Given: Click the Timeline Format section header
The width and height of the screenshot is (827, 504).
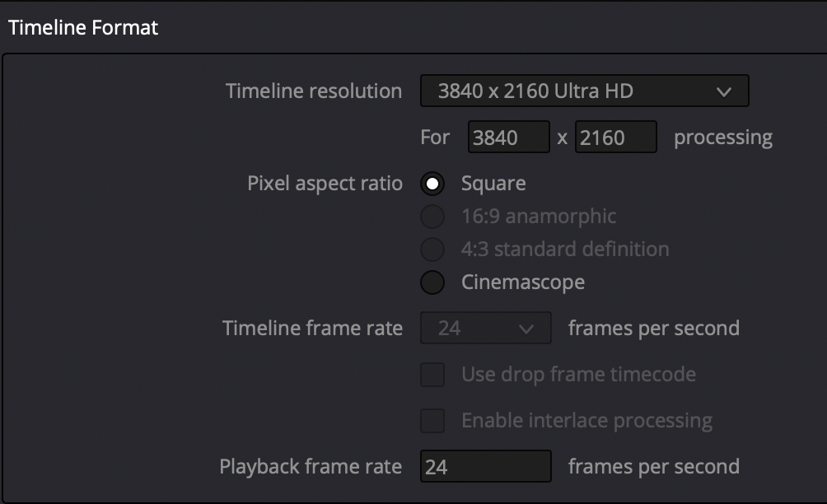Looking at the screenshot, I should pos(83,27).
